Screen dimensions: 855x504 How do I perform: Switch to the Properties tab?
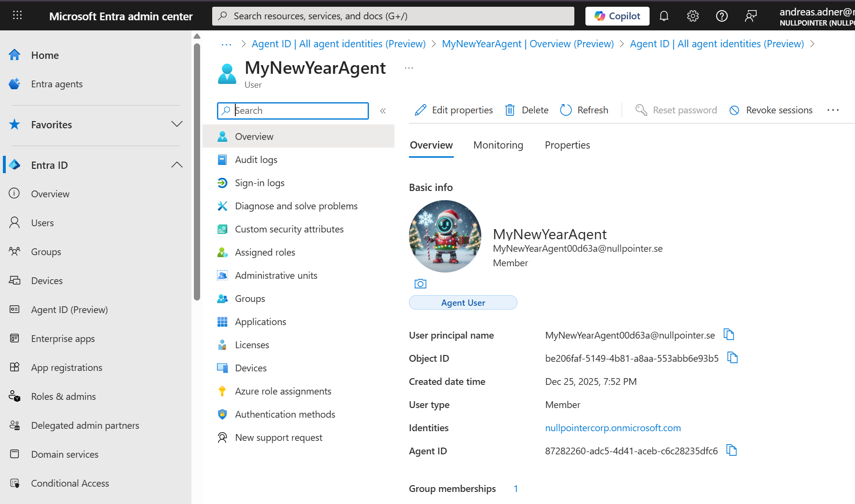pos(567,145)
